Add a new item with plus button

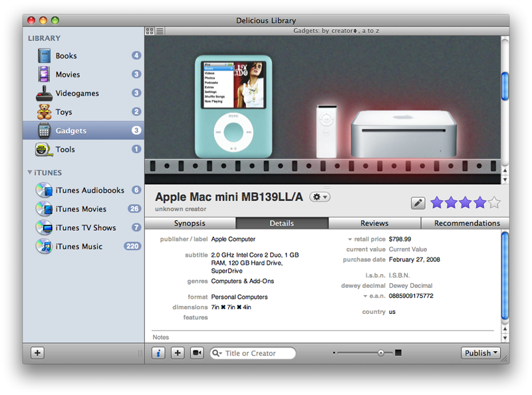[x=178, y=353]
